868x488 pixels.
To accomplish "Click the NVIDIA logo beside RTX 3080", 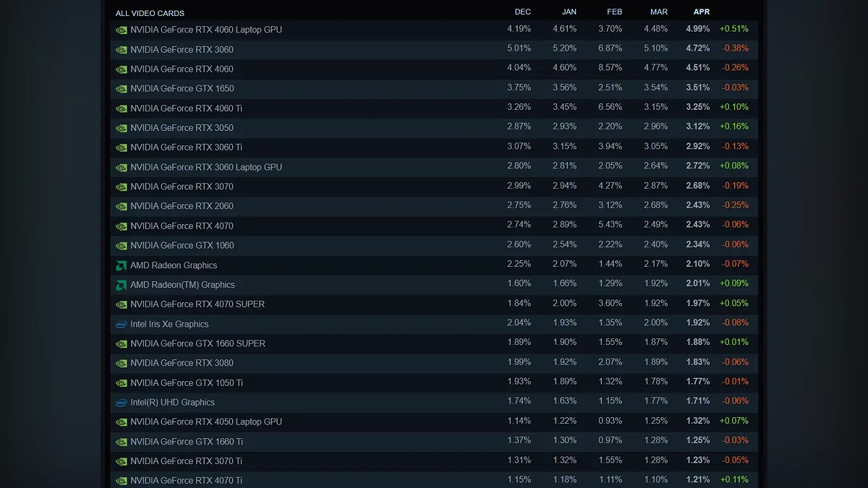I will tap(121, 364).
